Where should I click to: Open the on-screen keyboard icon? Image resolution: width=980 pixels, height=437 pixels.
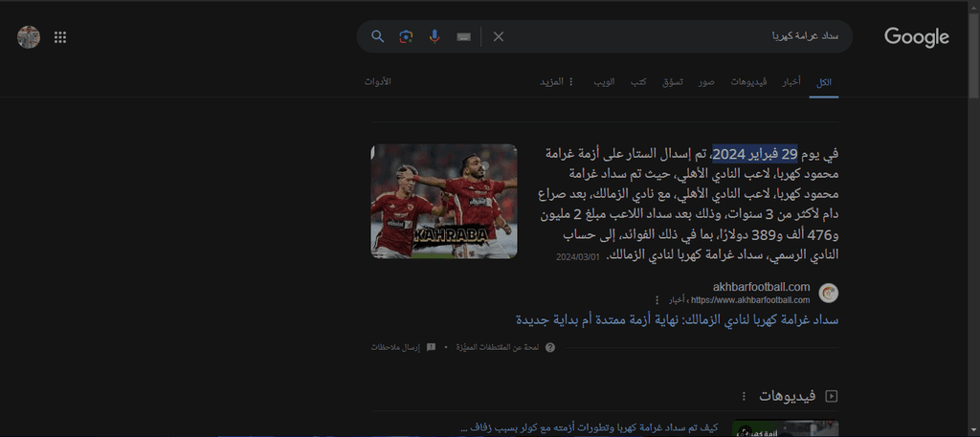(x=463, y=37)
